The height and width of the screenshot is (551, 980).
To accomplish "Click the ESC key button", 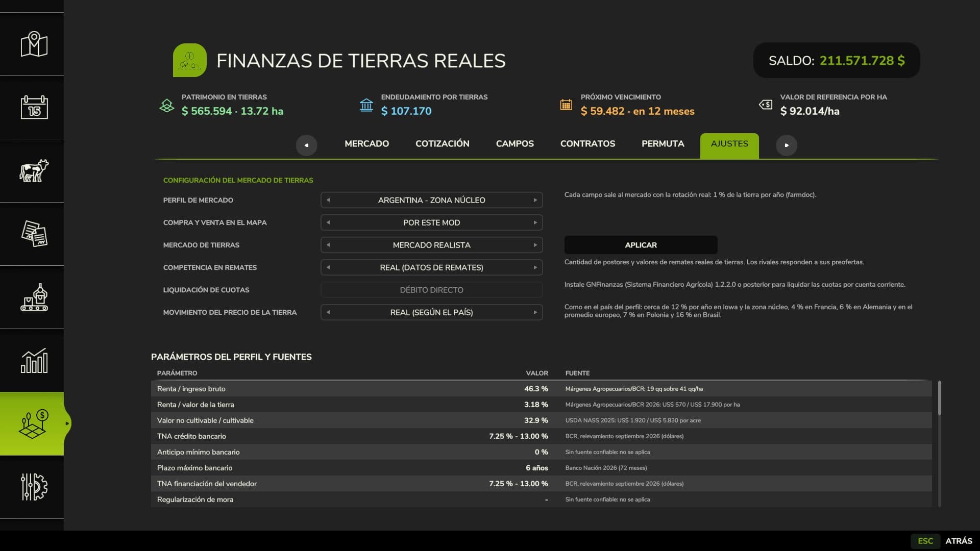I will click(925, 541).
